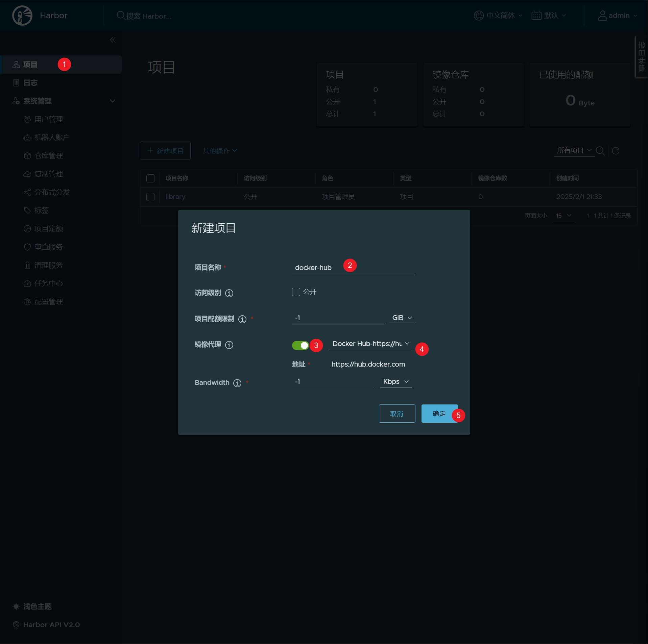
Task: Open the Docker Hub registry dropdown
Action: (371, 344)
